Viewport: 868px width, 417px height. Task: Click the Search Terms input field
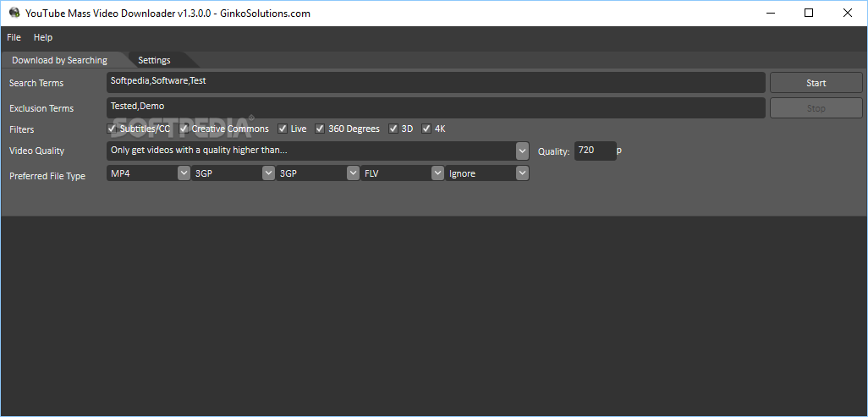click(x=436, y=83)
